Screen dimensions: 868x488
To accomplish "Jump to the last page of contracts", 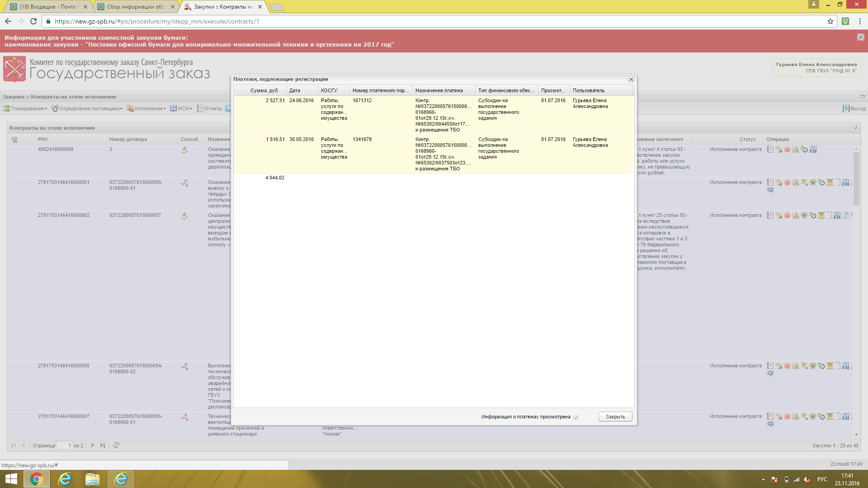I will pyautogui.click(x=103, y=445).
